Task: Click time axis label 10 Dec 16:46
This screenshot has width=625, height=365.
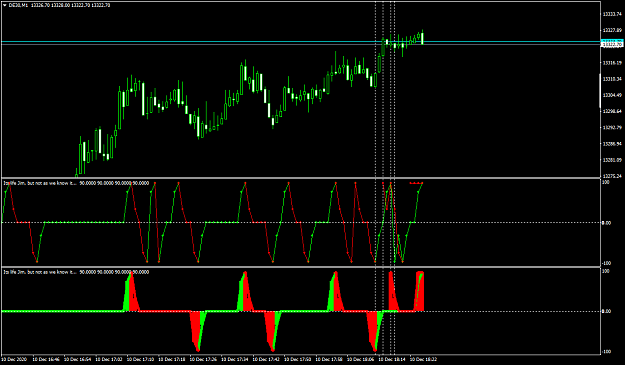Action: (46, 359)
